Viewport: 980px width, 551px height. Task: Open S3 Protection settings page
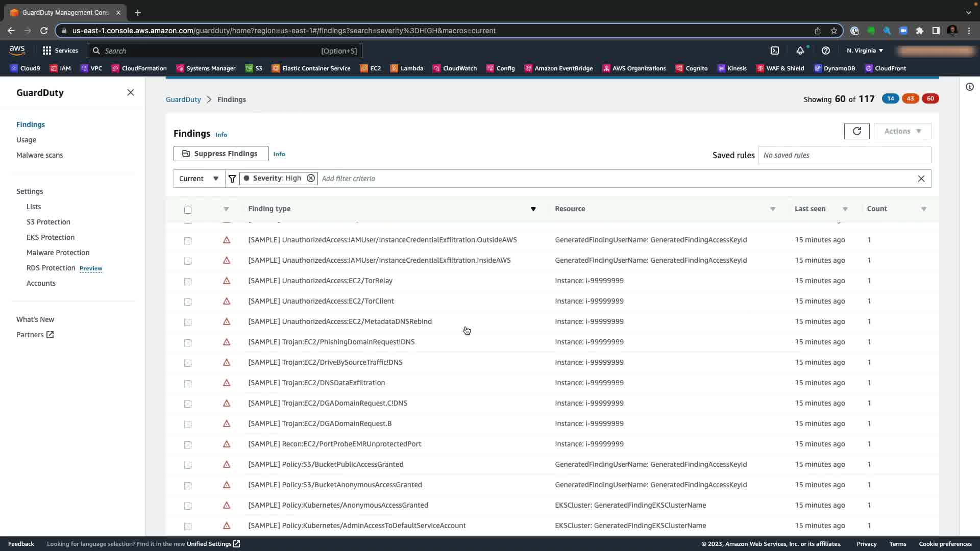48,222
